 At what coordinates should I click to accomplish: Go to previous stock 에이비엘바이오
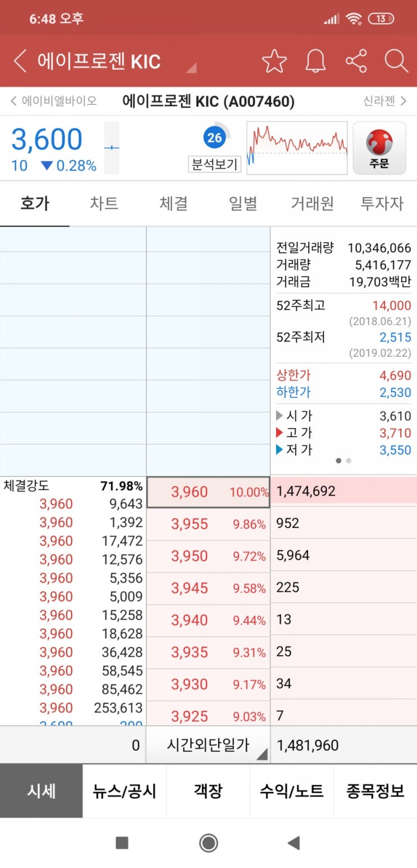pos(53,101)
